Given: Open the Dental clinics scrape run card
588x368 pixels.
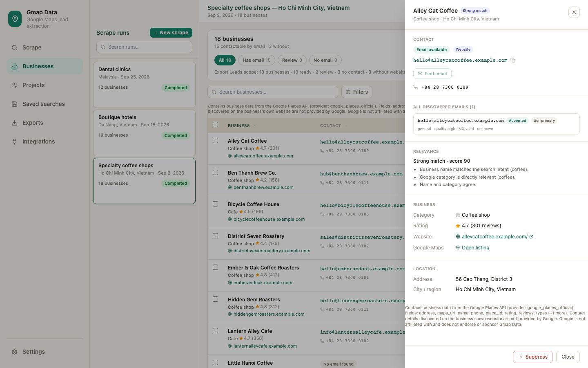Looking at the screenshot, I should (x=144, y=85).
